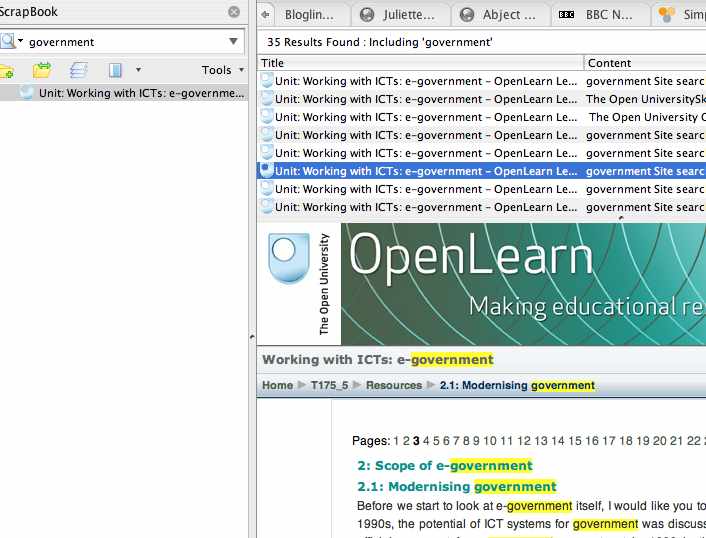This screenshot has width=706, height=538.
Task: Click the globe favicon on the Abject tab
Action: [x=467, y=15]
